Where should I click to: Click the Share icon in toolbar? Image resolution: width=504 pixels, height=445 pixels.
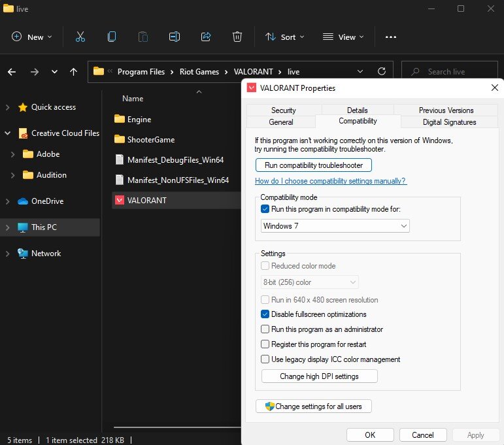(x=206, y=37)
